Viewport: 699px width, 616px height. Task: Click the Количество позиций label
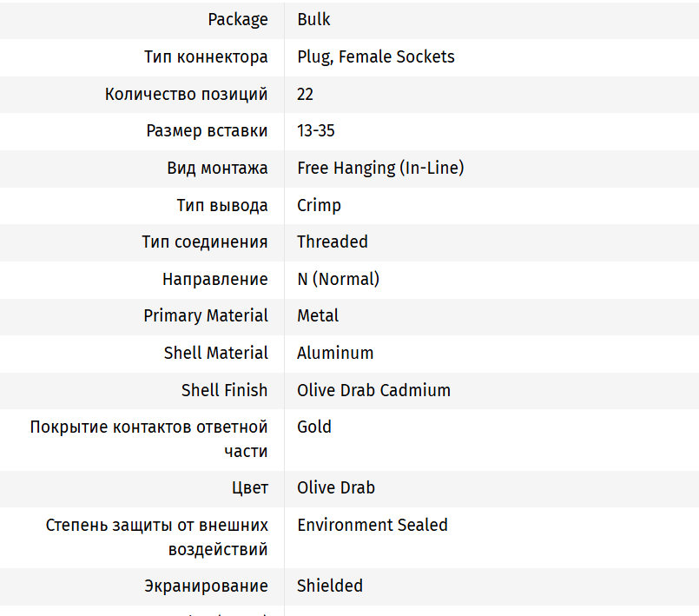tap(186, 94)
